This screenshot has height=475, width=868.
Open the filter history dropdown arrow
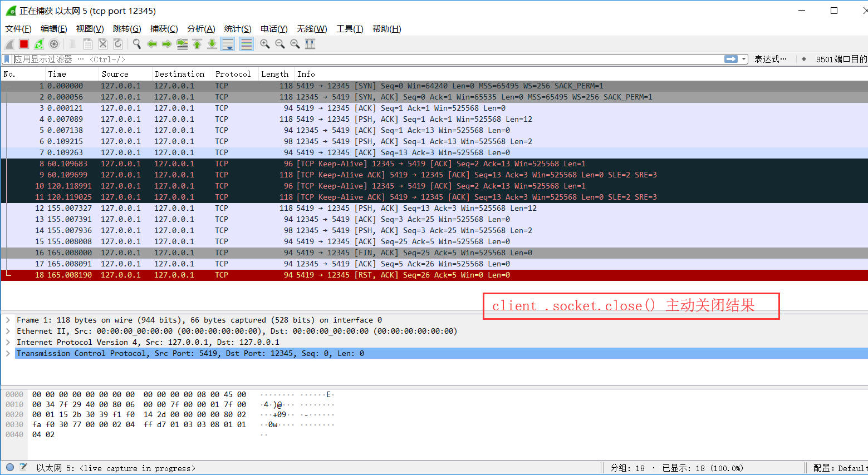744,59
